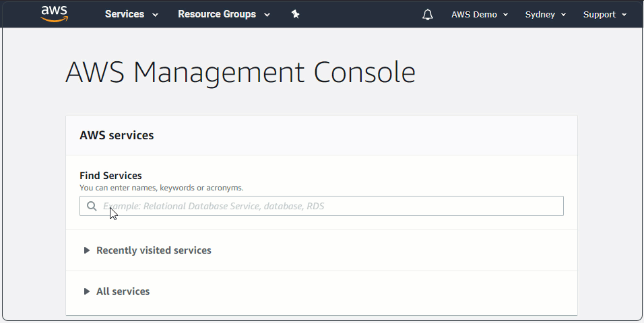The width and height of the screenshot is (644, 323).
Task: Expand the All services section
Action: coord(117,291)
